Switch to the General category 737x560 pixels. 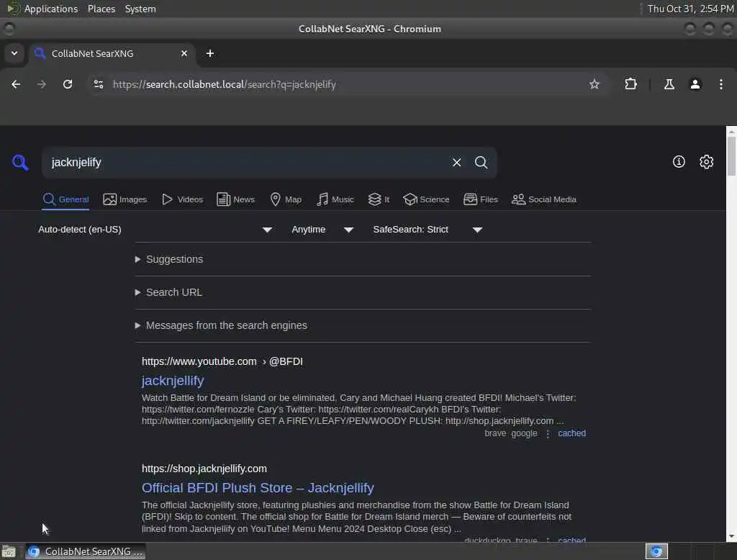[65, 199]
